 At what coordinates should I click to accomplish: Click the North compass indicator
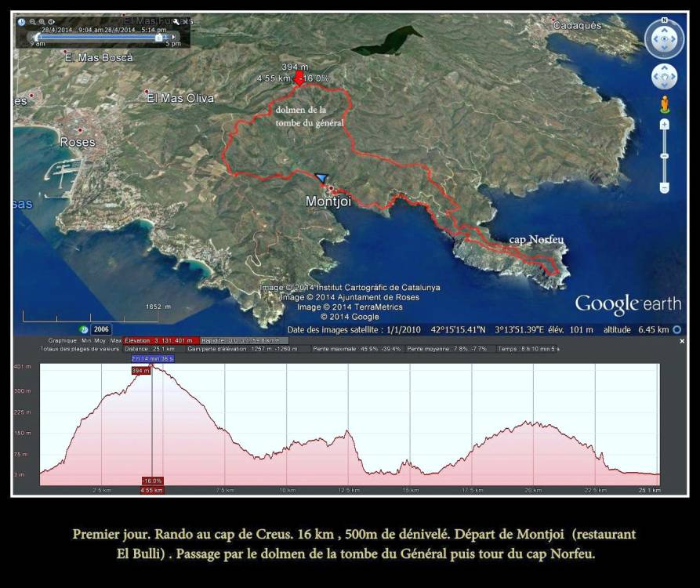pyautogui.click(x=664, y=20)
